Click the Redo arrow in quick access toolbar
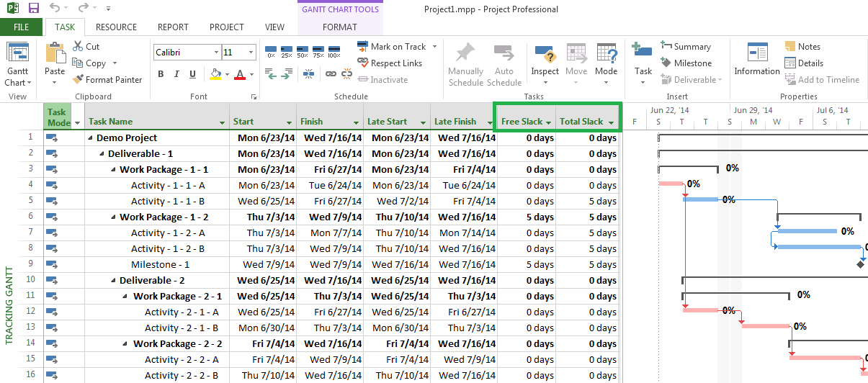Viewport: 868px width, 383px height. coord(83,8)
